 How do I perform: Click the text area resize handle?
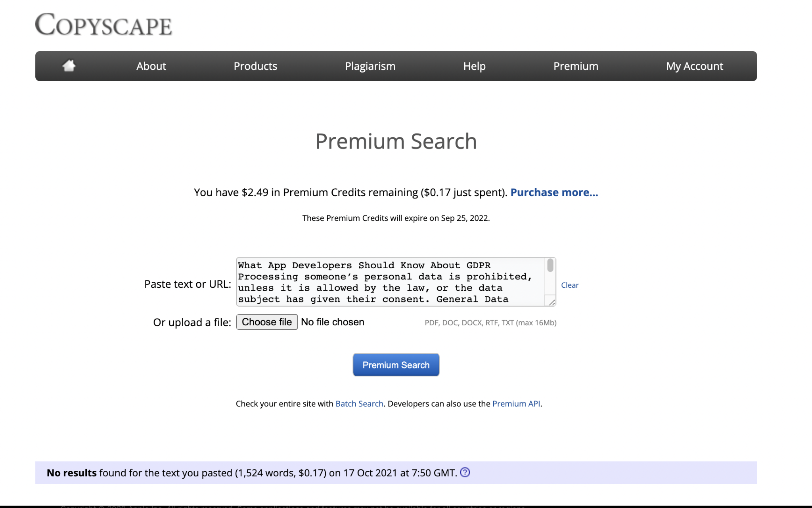pos(552,302)
